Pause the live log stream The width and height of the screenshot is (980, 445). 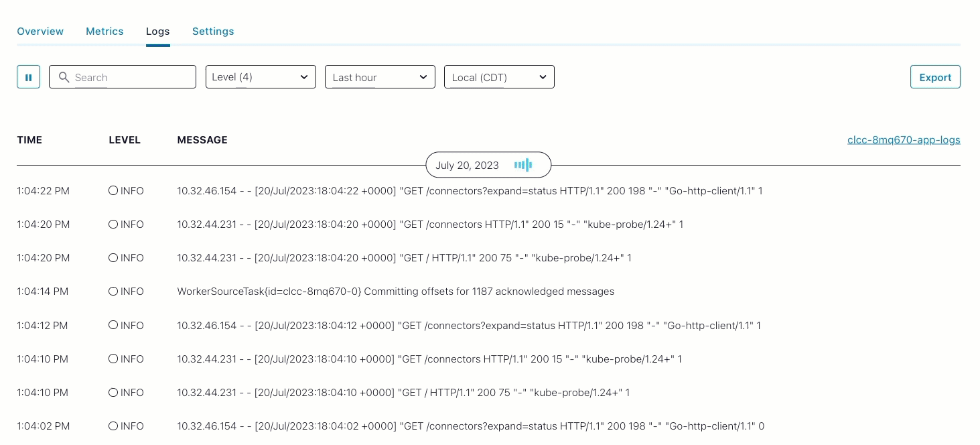click(28, 76)
